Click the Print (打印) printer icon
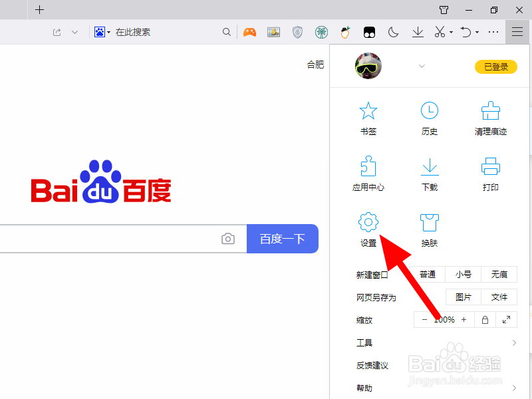Viewport: 532px width, 399px height. [491, 166]
